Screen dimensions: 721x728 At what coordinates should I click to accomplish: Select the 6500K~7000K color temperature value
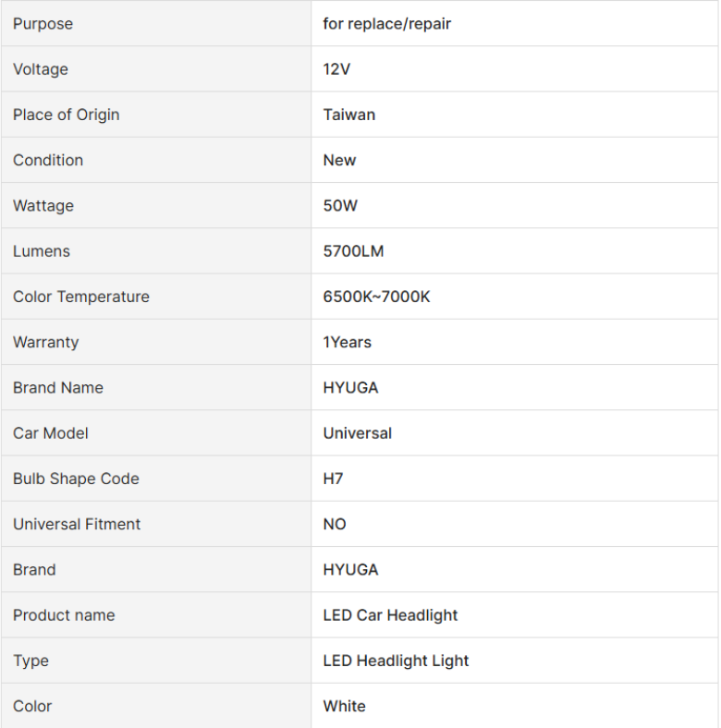point(376,297)
